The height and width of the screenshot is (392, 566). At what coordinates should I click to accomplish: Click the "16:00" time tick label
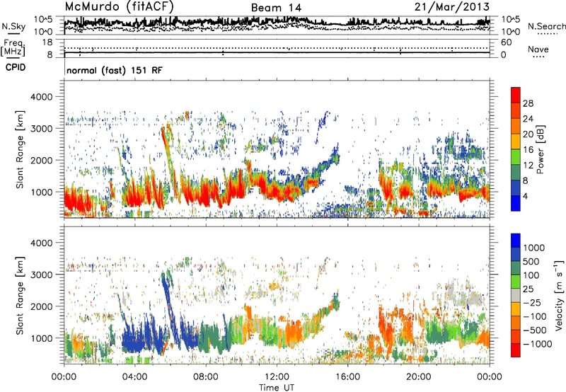[x=347, y=376]
